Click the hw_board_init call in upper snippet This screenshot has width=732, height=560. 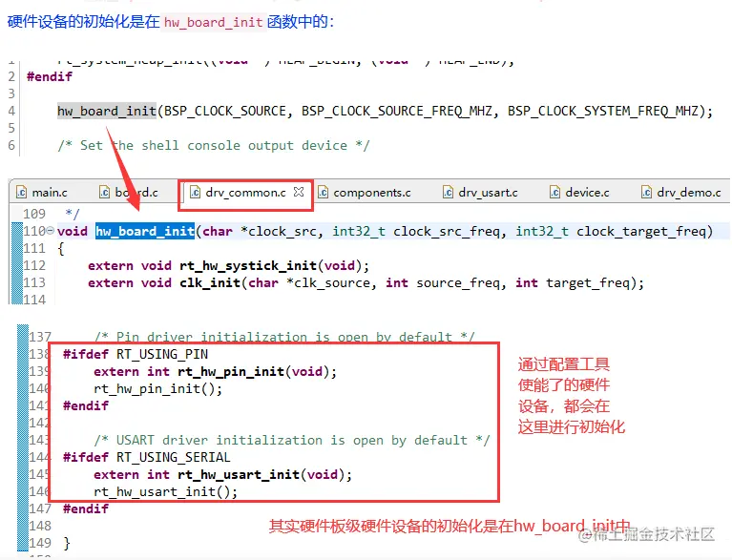[107, 111]
